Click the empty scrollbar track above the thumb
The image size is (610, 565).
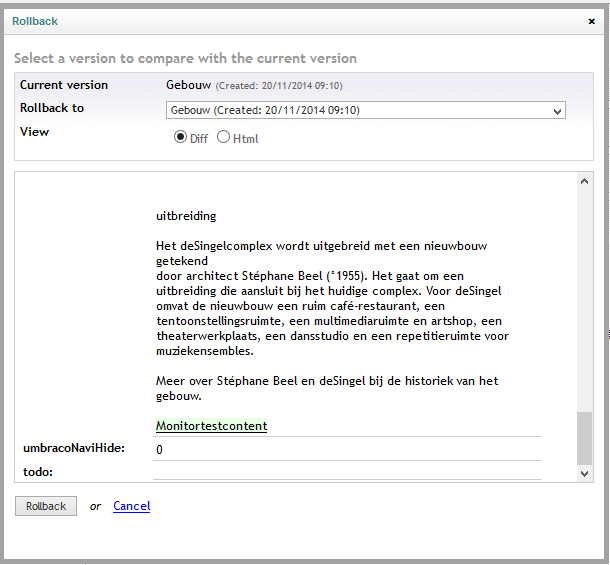click(584, 300)
